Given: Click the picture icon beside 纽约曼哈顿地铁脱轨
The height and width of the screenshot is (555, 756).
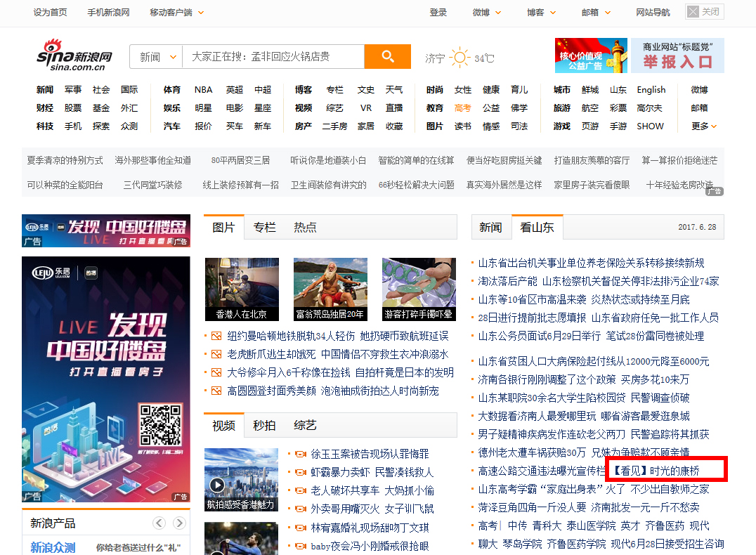Looking at the screenshot, I should click(x=216, y=336).
